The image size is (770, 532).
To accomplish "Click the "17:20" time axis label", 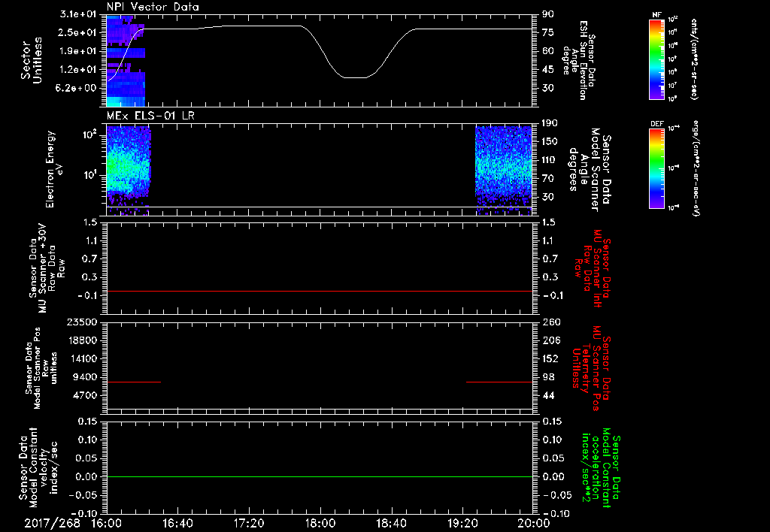I will coord(249,523).
